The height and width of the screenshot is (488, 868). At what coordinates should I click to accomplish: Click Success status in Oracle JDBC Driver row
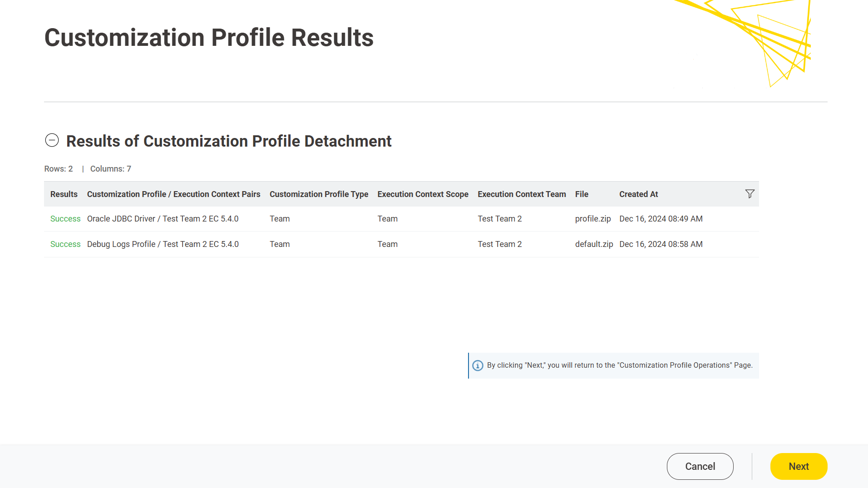coord(65,219)
